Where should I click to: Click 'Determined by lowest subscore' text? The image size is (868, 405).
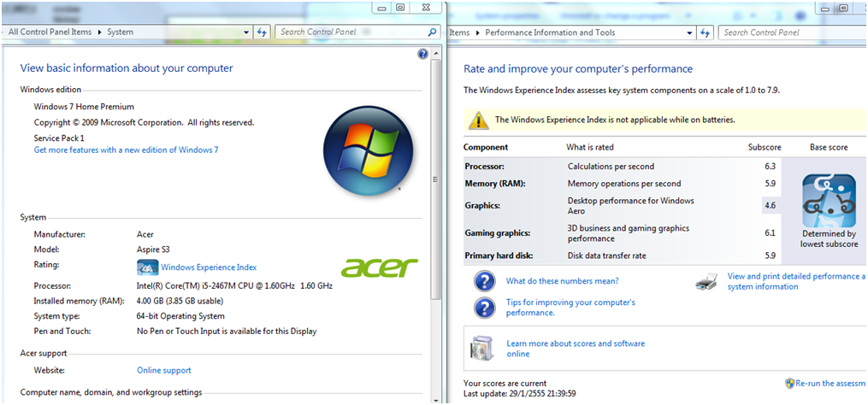[830, 239]
